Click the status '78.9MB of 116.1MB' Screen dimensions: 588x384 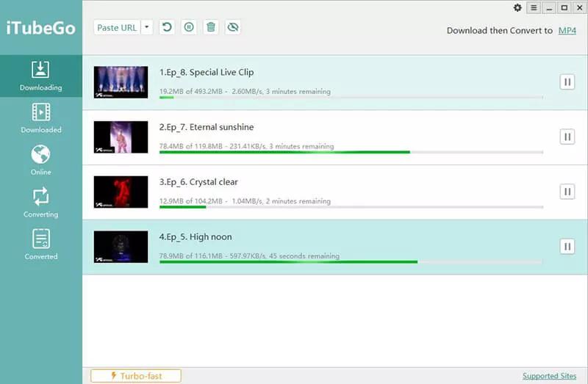[x=191, y=256]
